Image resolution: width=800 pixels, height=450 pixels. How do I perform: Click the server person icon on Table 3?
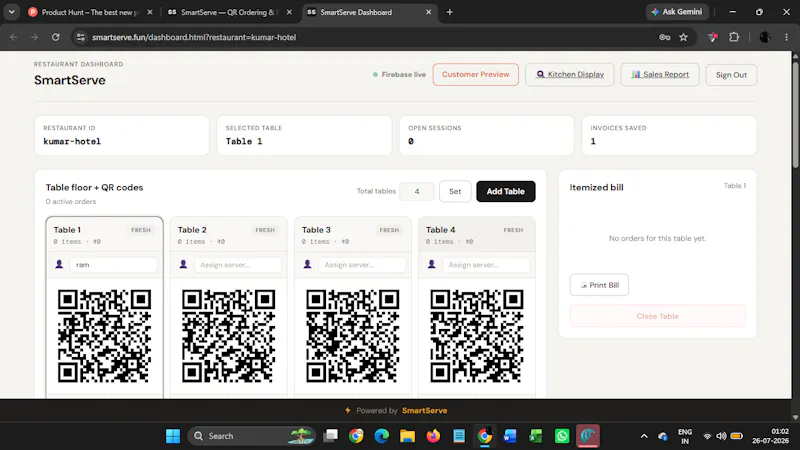(307, 264)
